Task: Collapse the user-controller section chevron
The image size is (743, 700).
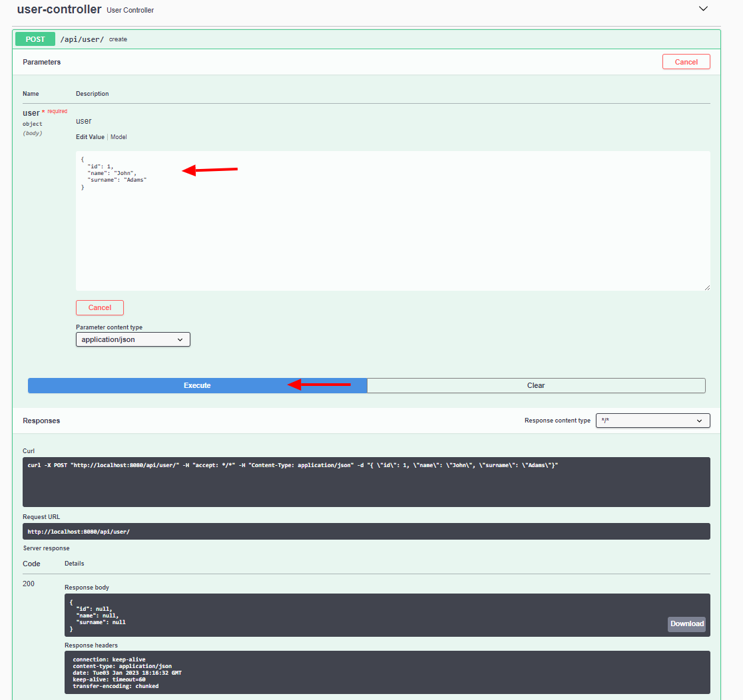Action: point(703,9)
